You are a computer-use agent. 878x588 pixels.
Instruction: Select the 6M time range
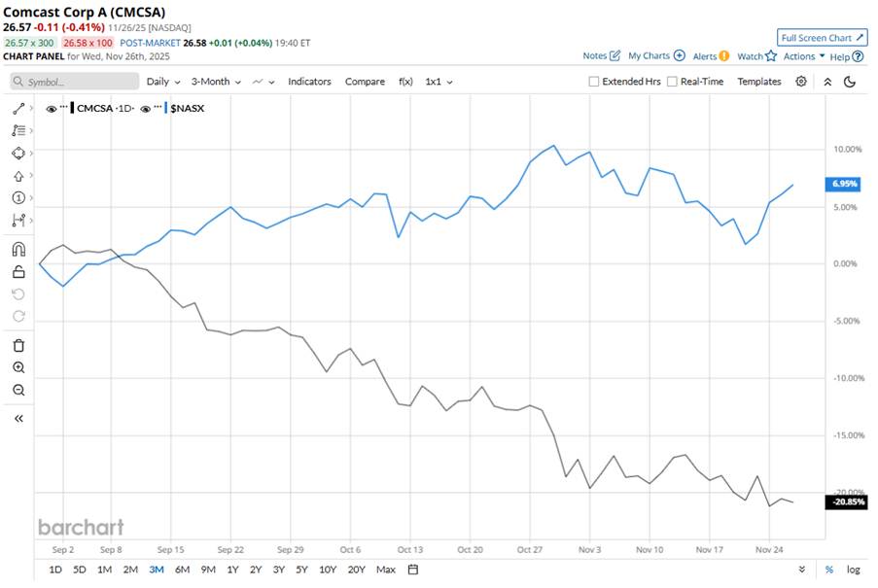pos(182,570)
